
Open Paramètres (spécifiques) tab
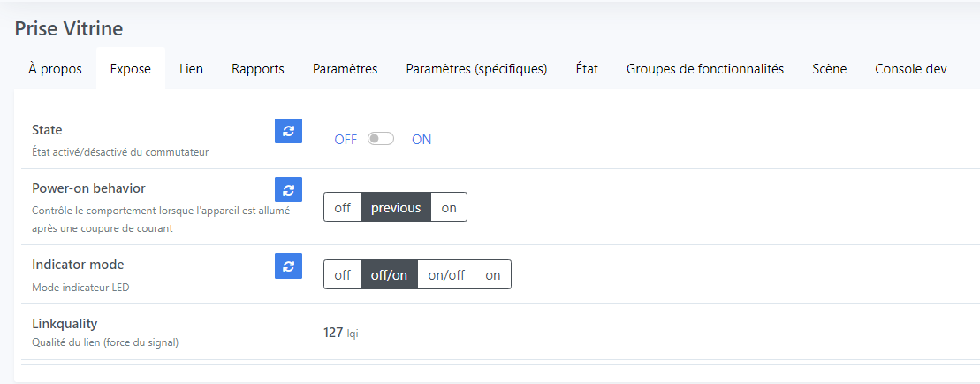click(477, 69)
